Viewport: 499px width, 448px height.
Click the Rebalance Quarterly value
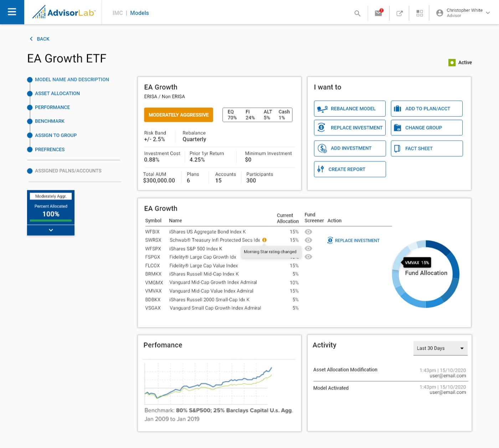pyautogui.click(x=194, y=139)
